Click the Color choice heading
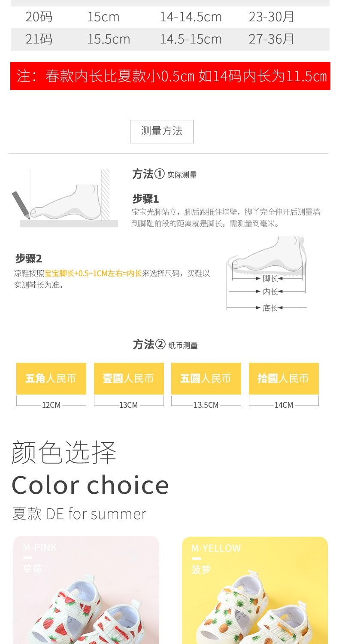Image resolution: width=339 pixels, height=644 pixels. pyautogui.click(x=91, y=485)
